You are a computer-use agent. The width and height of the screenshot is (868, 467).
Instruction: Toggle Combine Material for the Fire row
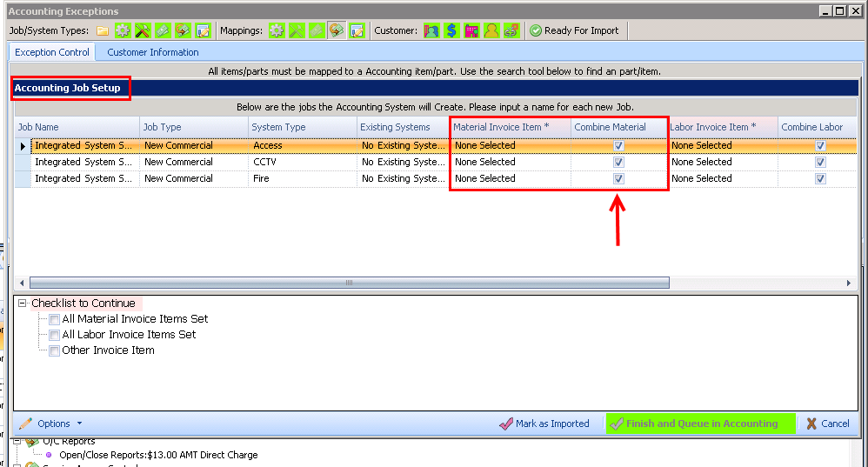(619, 179)
